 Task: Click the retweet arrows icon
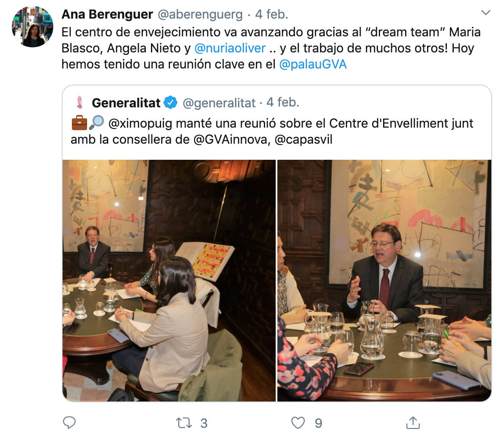click(184, 423)
